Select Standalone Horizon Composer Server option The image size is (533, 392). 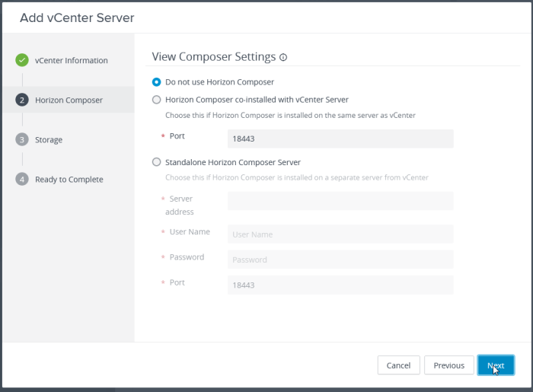click(156, 162)
